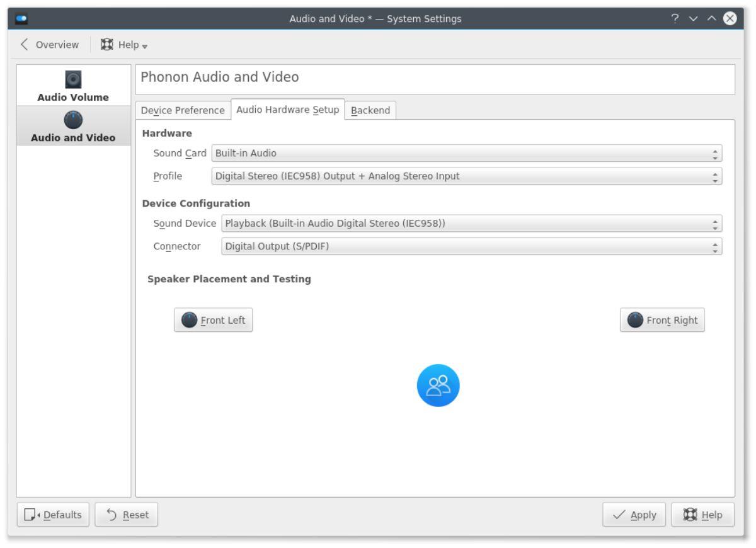Image resolution: width=756 pixels, height=548 pixels.
Task: Click the speaker knob on Front Left button
Action: [x=189, y=319]
